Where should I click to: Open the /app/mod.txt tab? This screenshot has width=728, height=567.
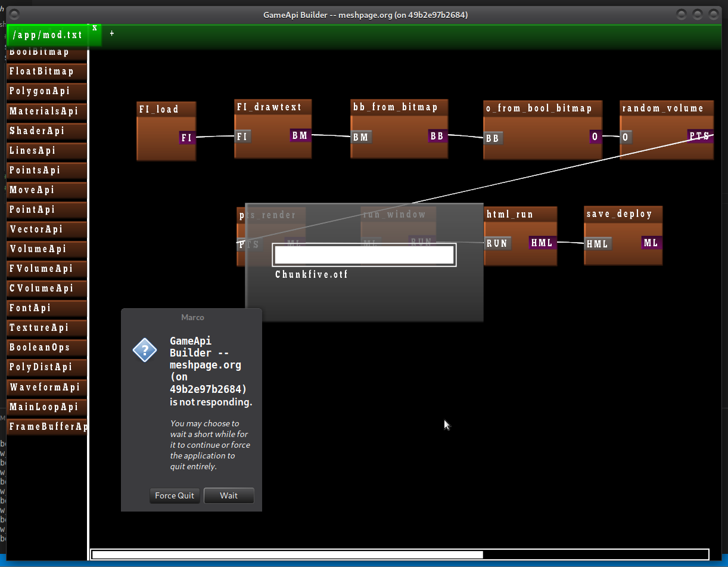coord(47,35)
